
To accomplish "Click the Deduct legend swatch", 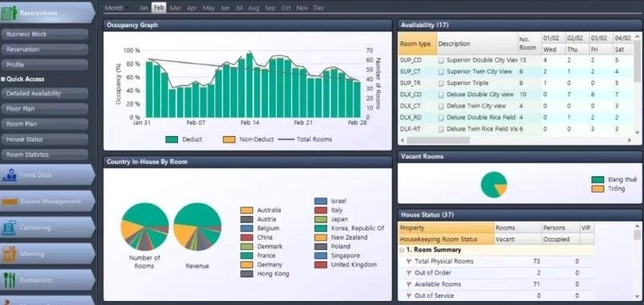I will tap(172, 140).
